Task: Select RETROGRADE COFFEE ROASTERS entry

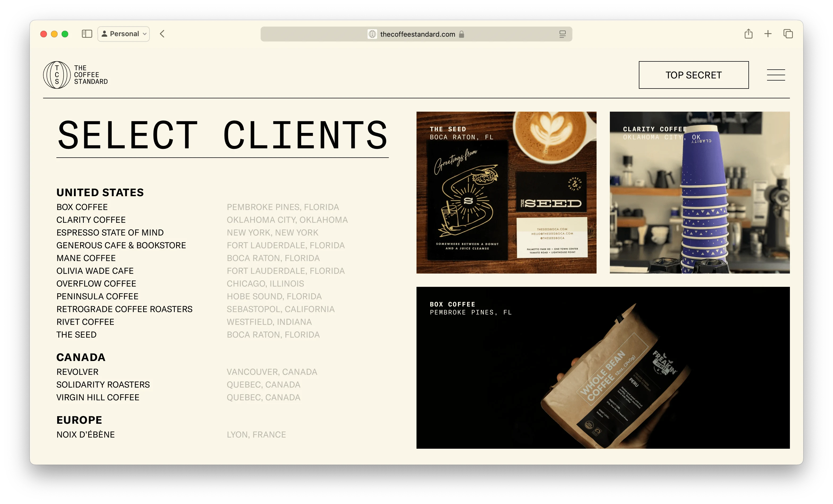Action: coord(124,309)
